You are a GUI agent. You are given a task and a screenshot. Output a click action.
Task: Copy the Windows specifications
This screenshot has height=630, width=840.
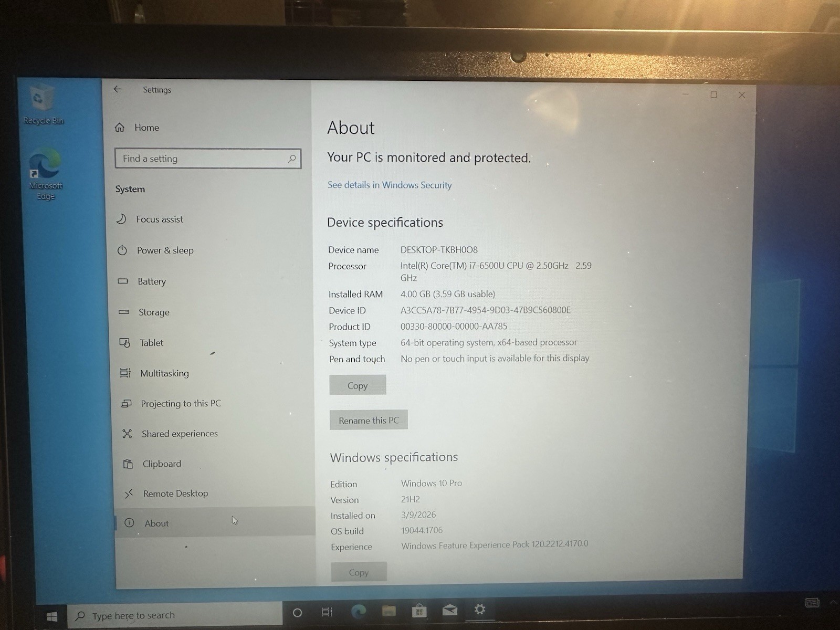[359, 572]
